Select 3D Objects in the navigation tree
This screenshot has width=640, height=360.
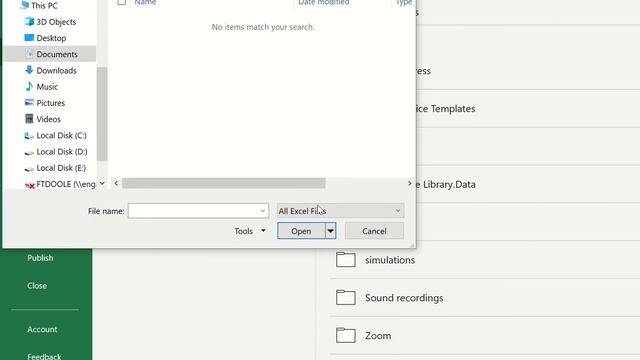pyautogui.click(x=56, y=22)
